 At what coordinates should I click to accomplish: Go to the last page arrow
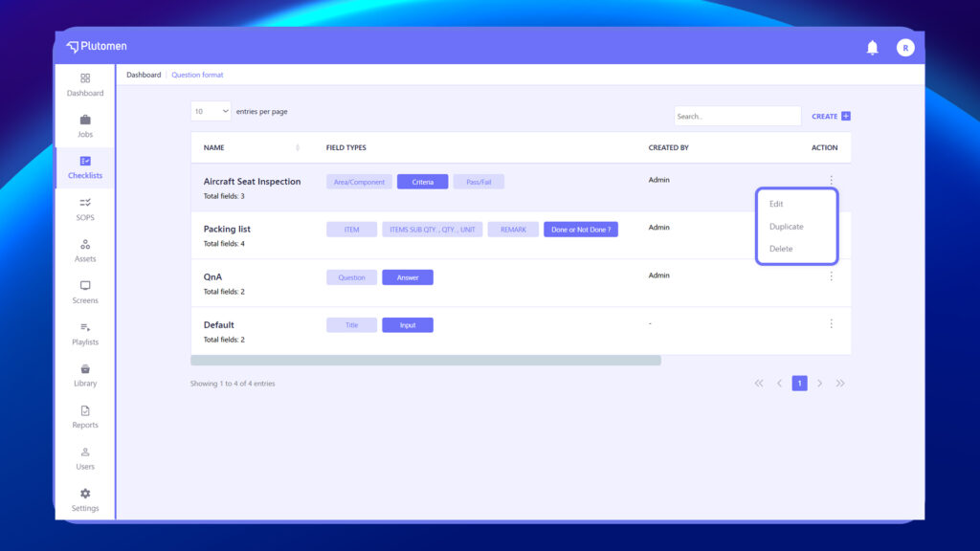pos(840,383)
